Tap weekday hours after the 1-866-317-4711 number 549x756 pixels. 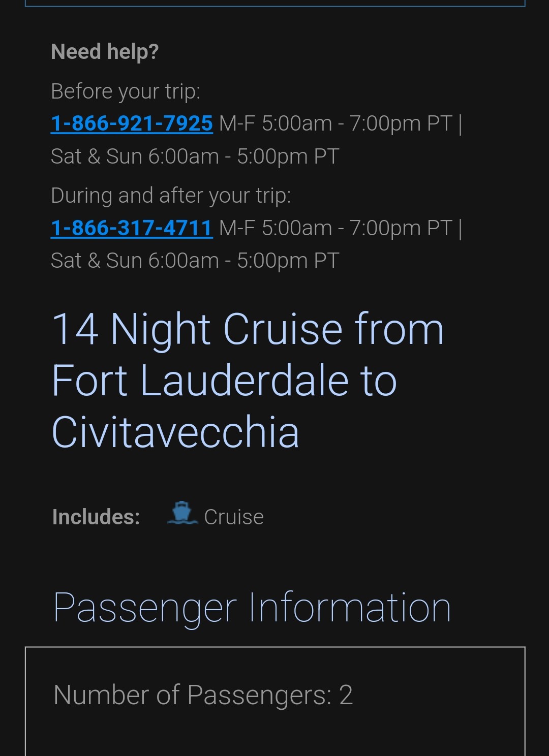pos(335,228)
